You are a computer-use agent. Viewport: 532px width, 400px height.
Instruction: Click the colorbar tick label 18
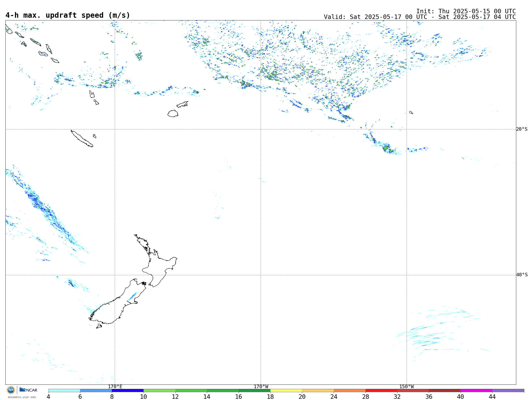tap(270, 397)
